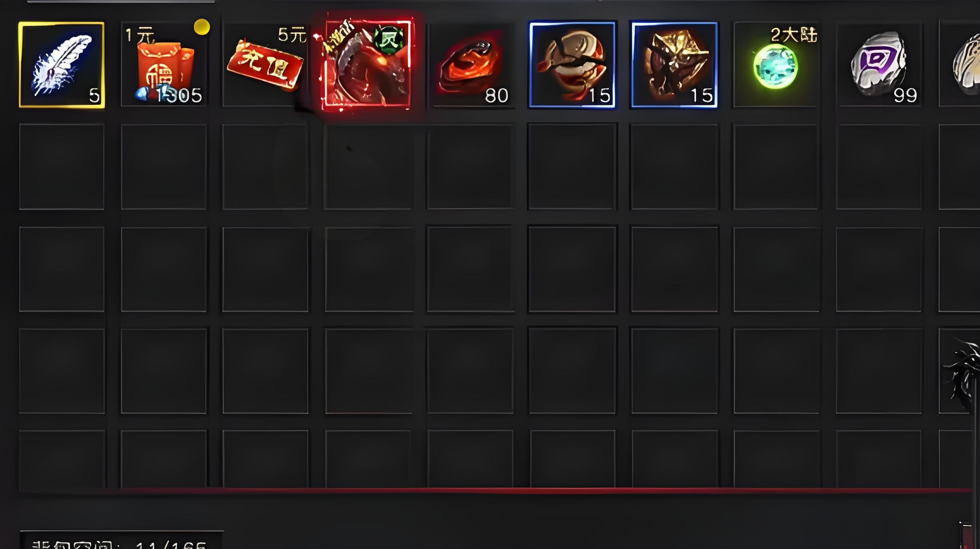Select the blue-framed red orb item

(572, 65)
